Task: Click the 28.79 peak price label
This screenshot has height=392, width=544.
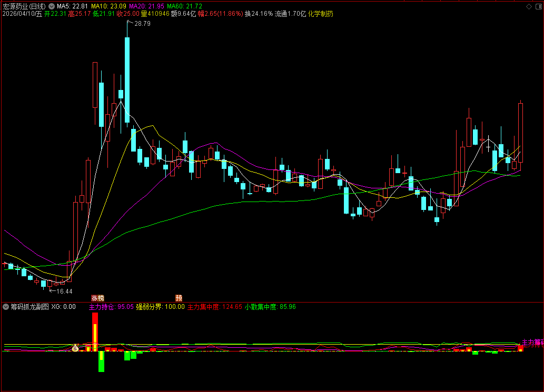Action: (142, 24)
